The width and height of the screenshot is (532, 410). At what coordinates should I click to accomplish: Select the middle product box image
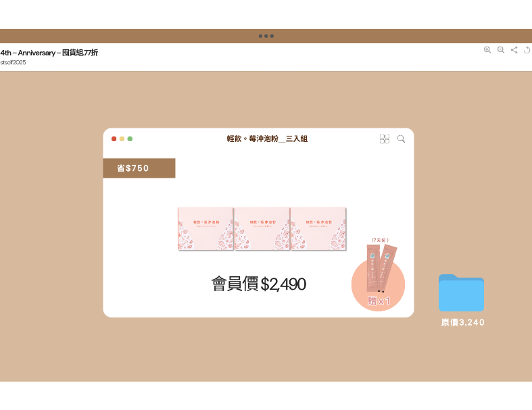click(x=262, y=229)
